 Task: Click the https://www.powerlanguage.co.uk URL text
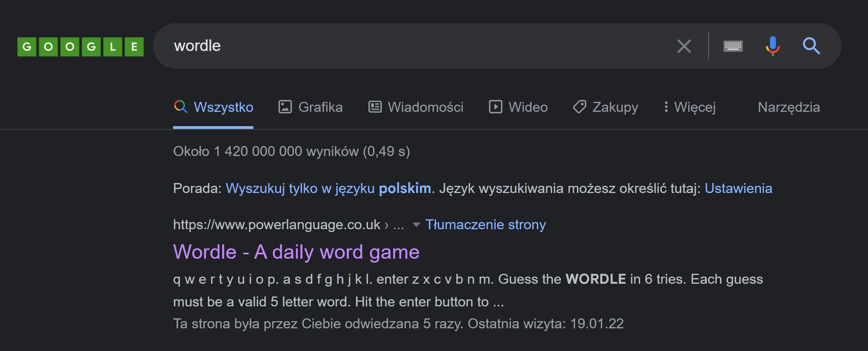point(276,225)
